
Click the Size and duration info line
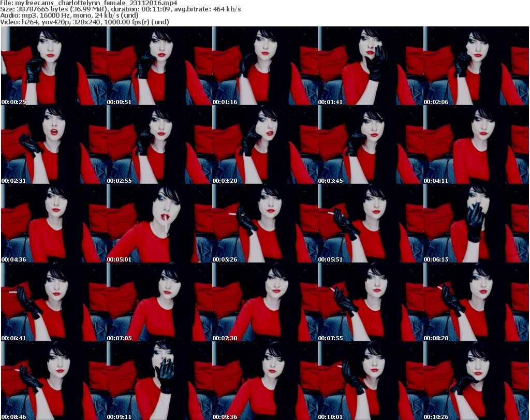(x=120, y=9)
